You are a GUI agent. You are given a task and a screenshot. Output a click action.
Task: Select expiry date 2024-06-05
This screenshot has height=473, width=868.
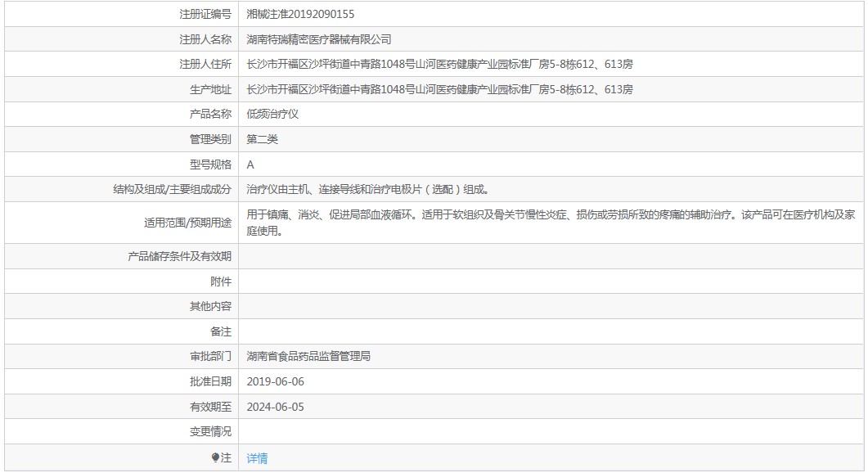coord(275,407)
